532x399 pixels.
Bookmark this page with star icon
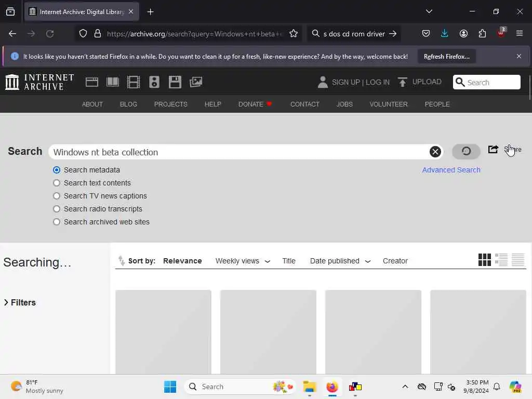tap(294, 34)
